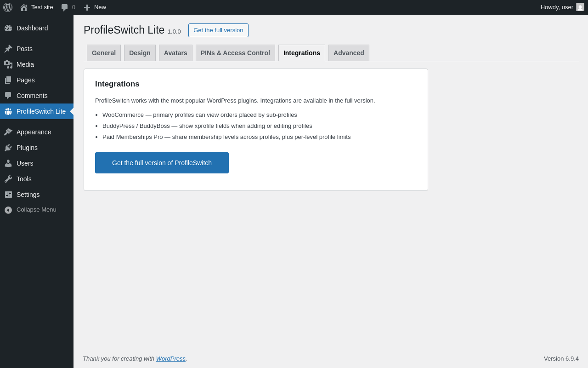Viewport: 588px width, 368px height.
Task: Open the Posts menu
Action: pos(37,49)
